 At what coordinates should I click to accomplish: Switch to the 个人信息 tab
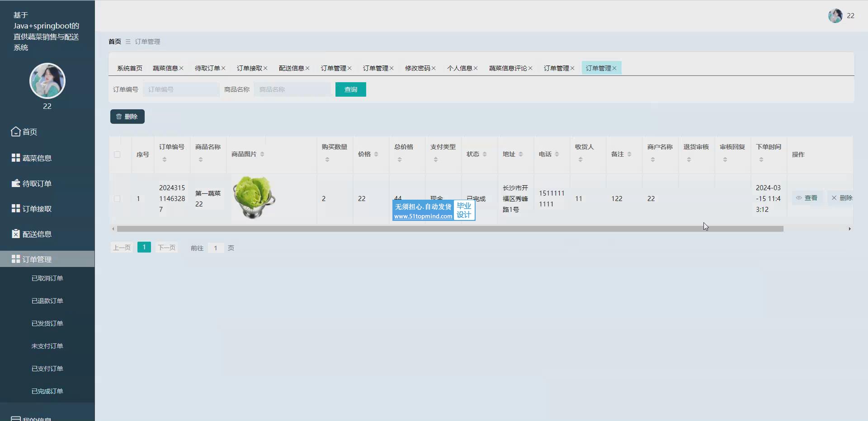pyautogui.click(x=459, y=68)
